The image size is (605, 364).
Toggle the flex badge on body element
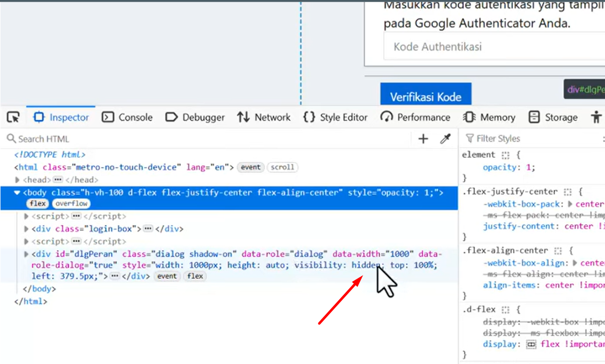tap(37, 203)
